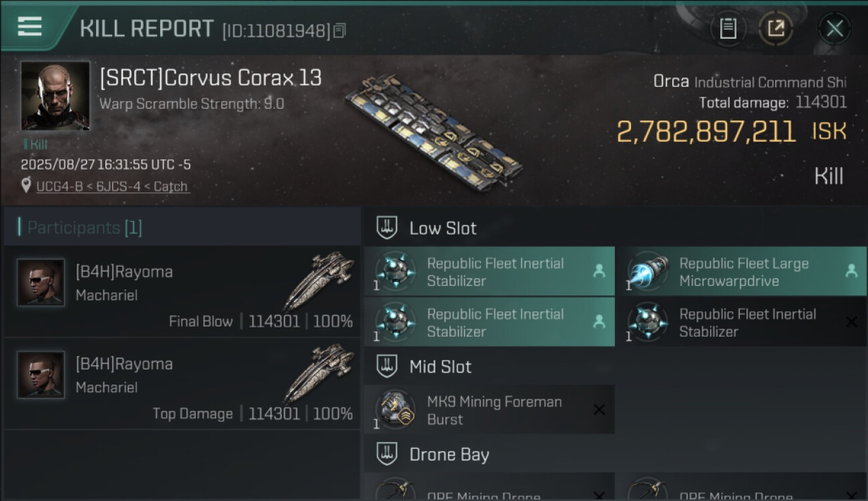This screenshot has width=868, height=501.
Task: Collapse the Low Slot section header
Action: click(x=443, y=228)
